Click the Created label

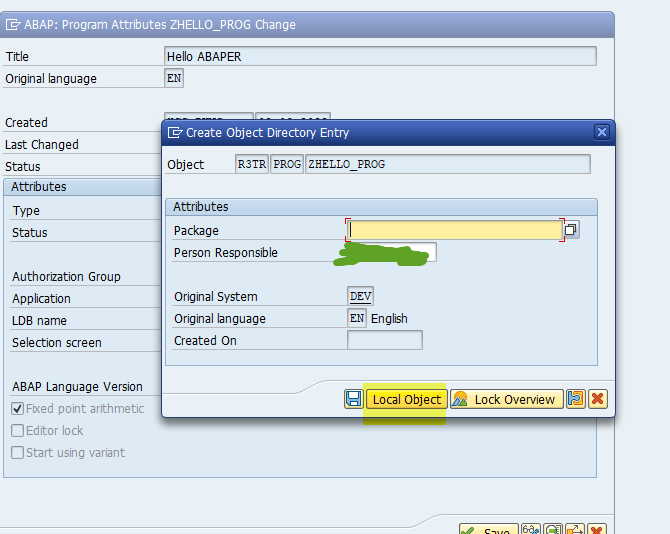coord(26,123)
